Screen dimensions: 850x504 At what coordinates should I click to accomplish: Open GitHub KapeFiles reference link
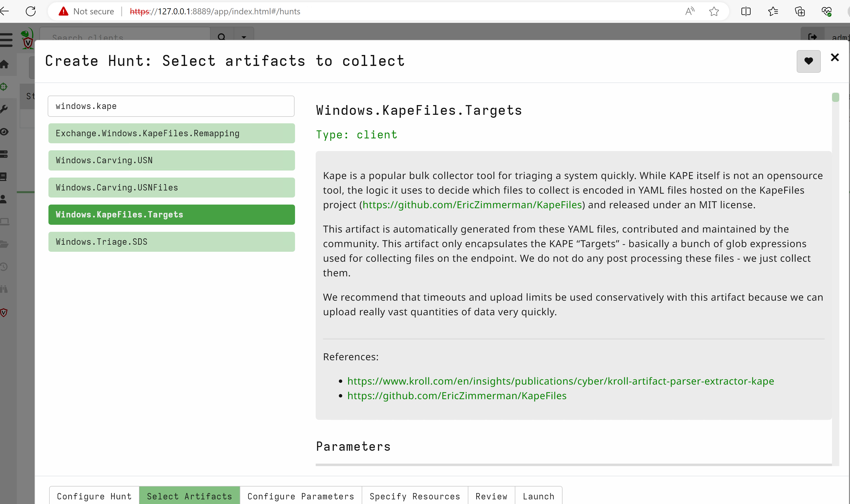coord(457,395)
